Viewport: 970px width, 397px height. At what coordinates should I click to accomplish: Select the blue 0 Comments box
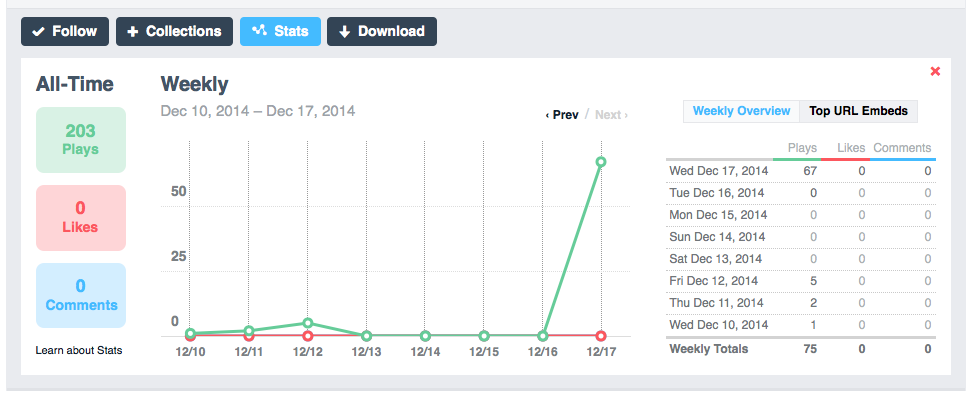pos(81,296)
